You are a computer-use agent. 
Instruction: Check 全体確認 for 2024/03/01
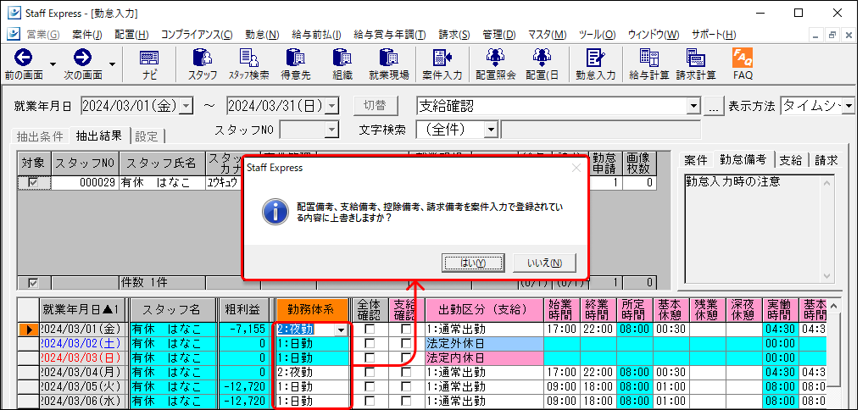pos(370,330)
